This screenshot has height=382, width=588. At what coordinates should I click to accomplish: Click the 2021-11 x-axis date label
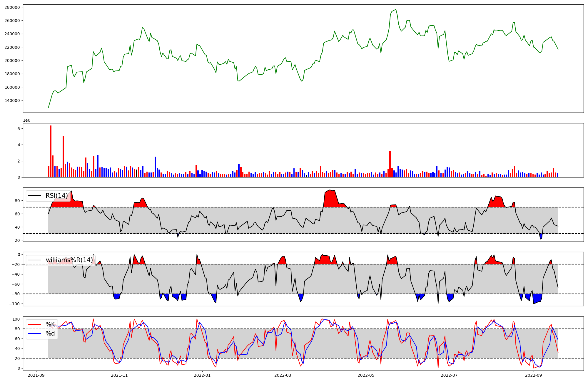[119, 375]
